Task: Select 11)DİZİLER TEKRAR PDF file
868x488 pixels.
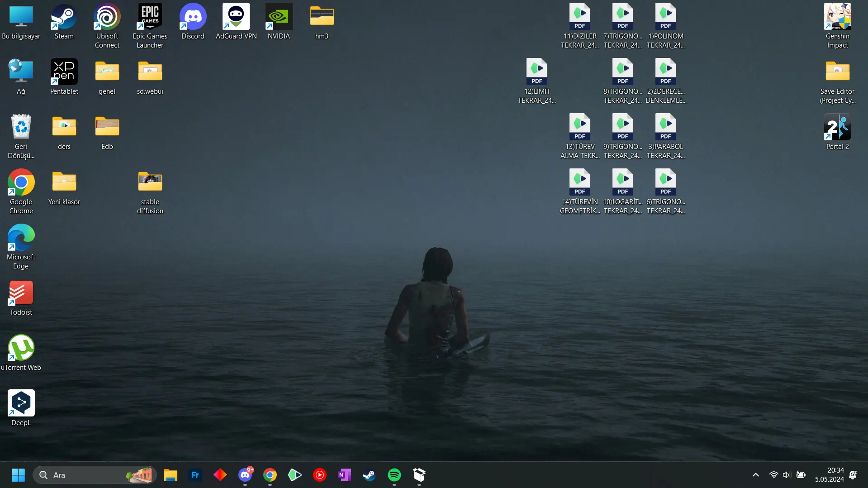Action: click(x=580, y=26)
